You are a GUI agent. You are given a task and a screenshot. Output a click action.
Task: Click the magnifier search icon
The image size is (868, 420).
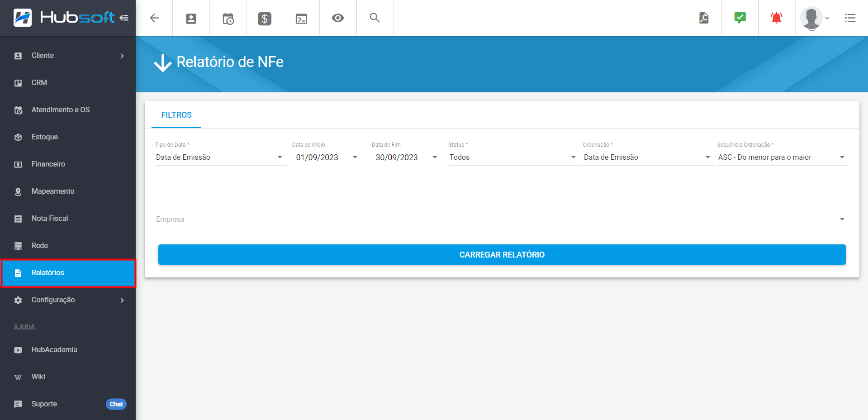(375, 18)
